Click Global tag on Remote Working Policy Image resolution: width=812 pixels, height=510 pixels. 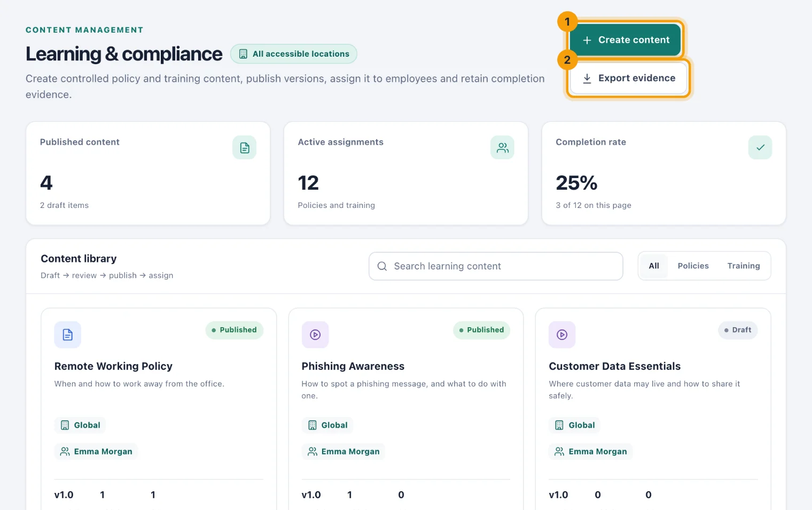(x=80, y=425)
